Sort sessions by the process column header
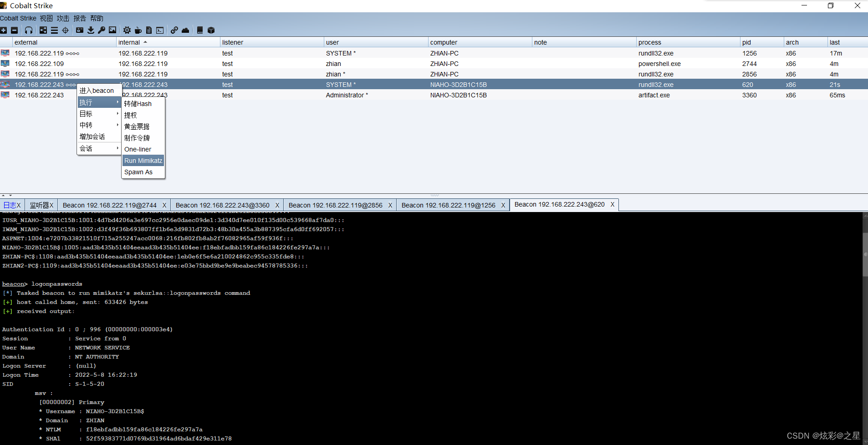Viewport: 868px width, 445px height. click(x=688, y=42)
